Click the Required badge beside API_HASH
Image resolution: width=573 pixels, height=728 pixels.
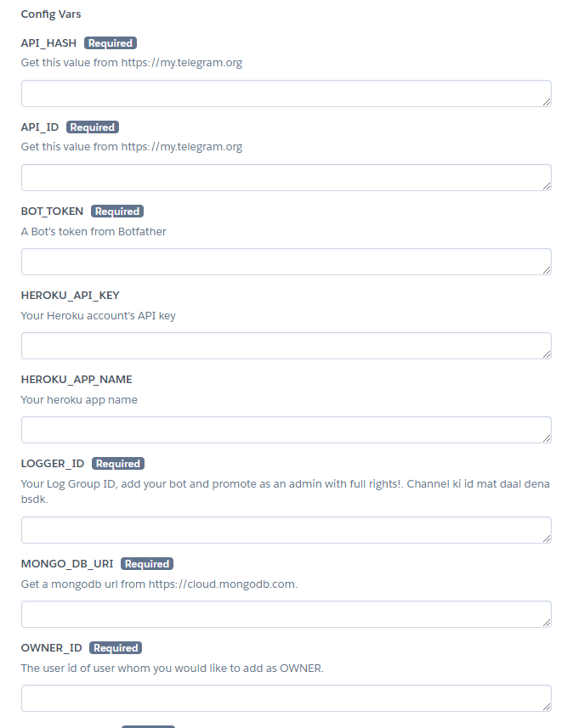click(111, 43)
